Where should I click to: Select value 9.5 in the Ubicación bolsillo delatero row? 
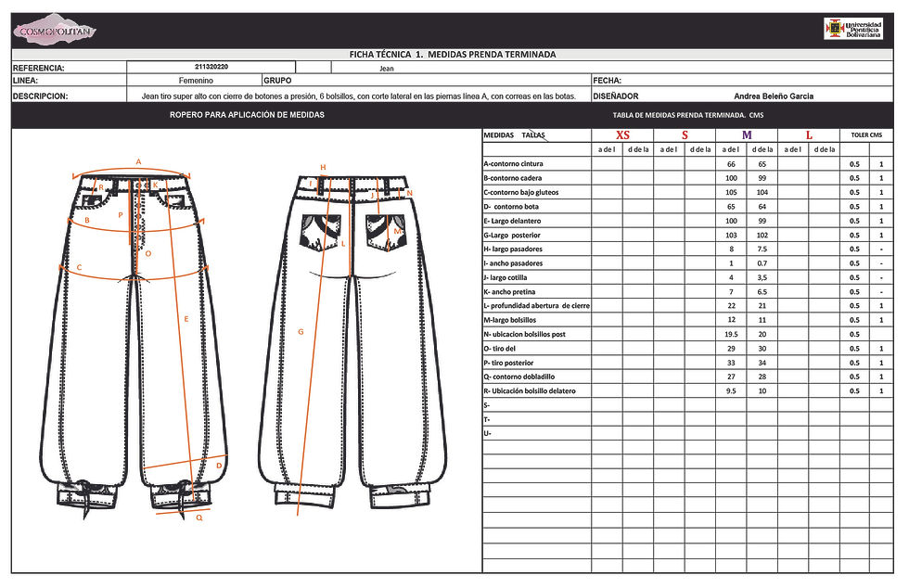[x=731, y=391]
